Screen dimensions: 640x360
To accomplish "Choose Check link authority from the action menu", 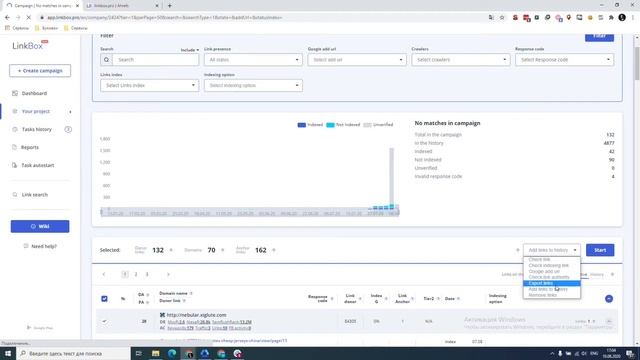I will (x=551, y=277).
